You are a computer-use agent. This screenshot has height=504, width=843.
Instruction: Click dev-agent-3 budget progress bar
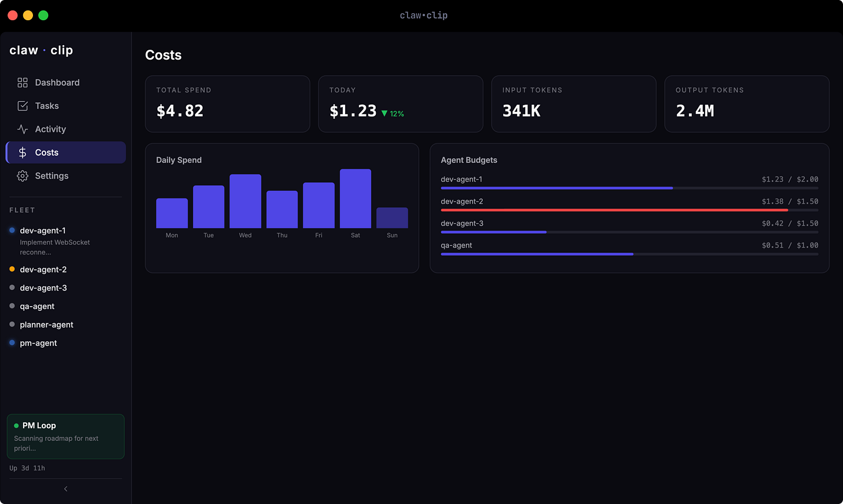[629, 232]
